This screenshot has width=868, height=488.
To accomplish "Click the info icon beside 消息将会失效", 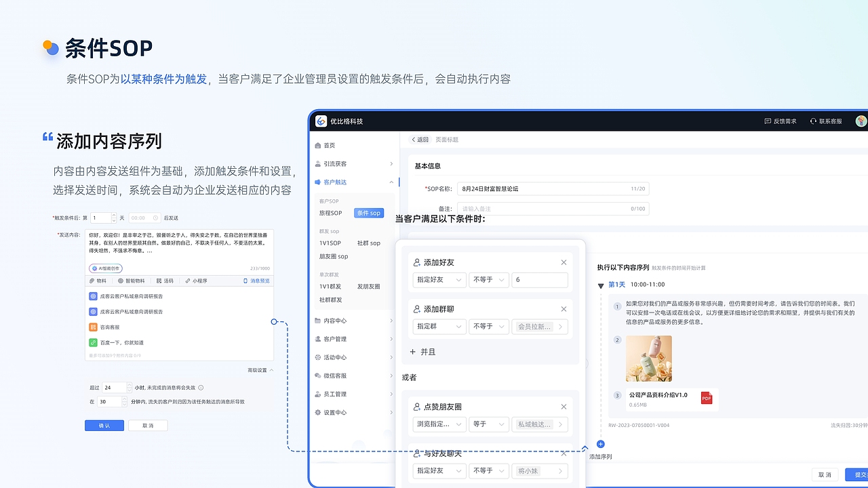I will pos(201,388).
